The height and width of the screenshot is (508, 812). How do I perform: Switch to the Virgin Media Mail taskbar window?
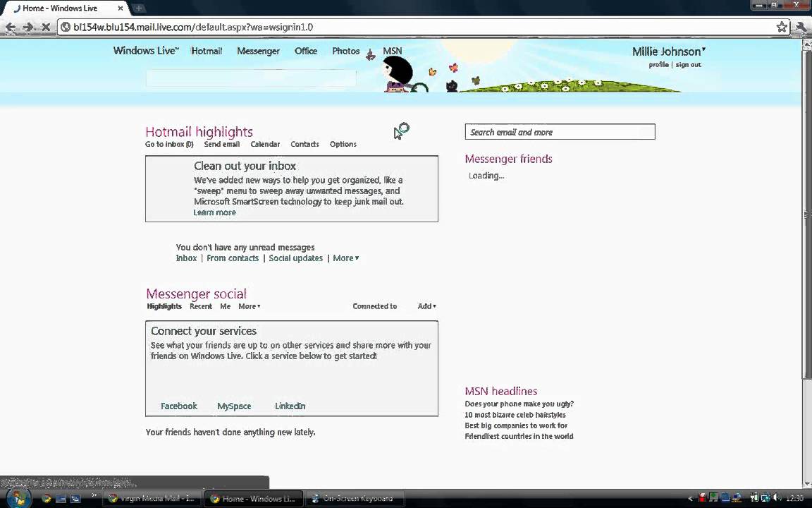tap(152, 499)
